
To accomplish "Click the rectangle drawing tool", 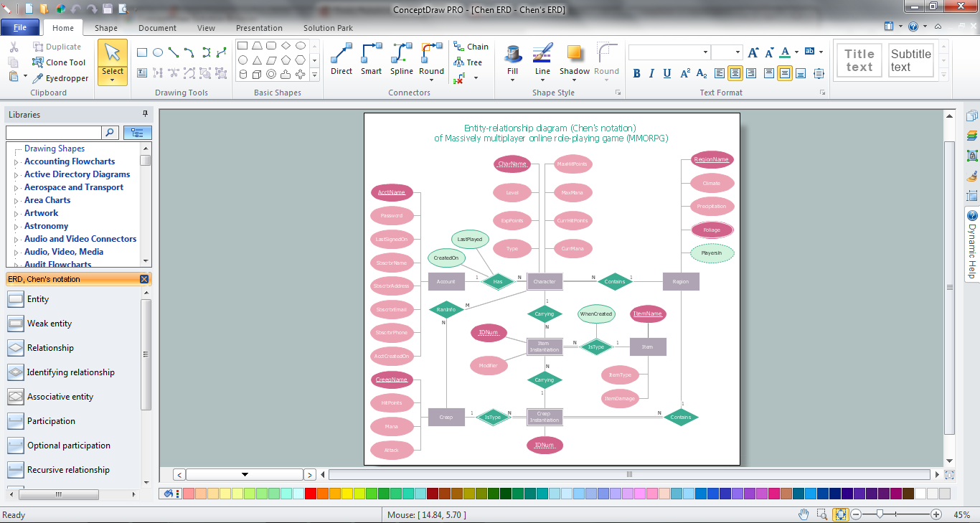I will coord(142,52).
